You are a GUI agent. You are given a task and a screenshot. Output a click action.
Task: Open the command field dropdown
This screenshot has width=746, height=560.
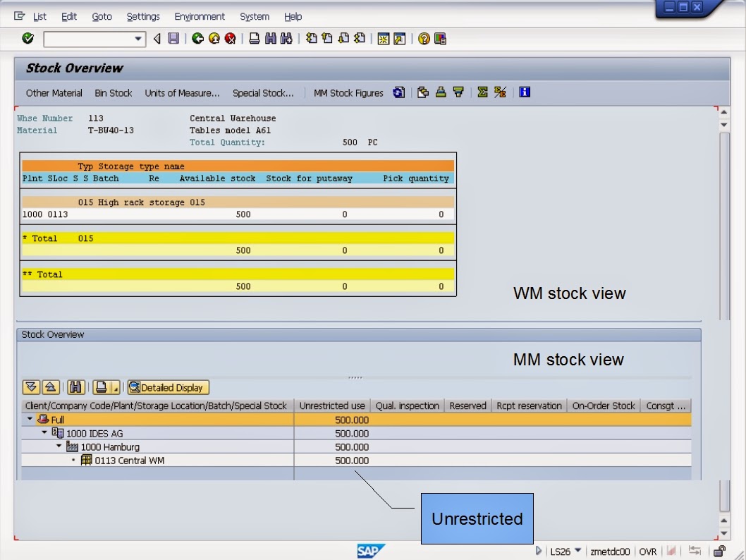click(138, 39)
